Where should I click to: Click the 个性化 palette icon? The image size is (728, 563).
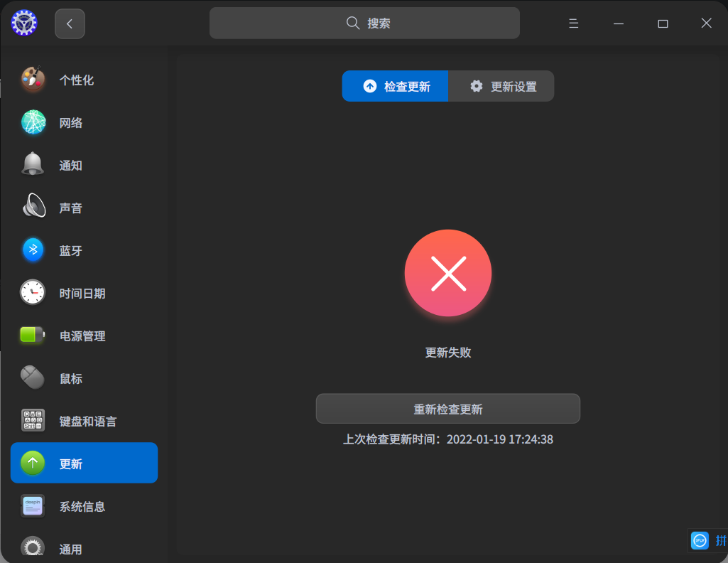coord(33,79)
